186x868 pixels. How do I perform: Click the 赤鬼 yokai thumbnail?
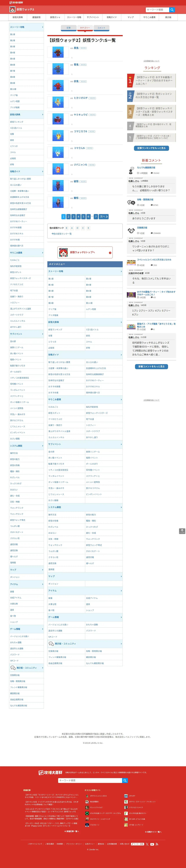click(x=58, y=86)
